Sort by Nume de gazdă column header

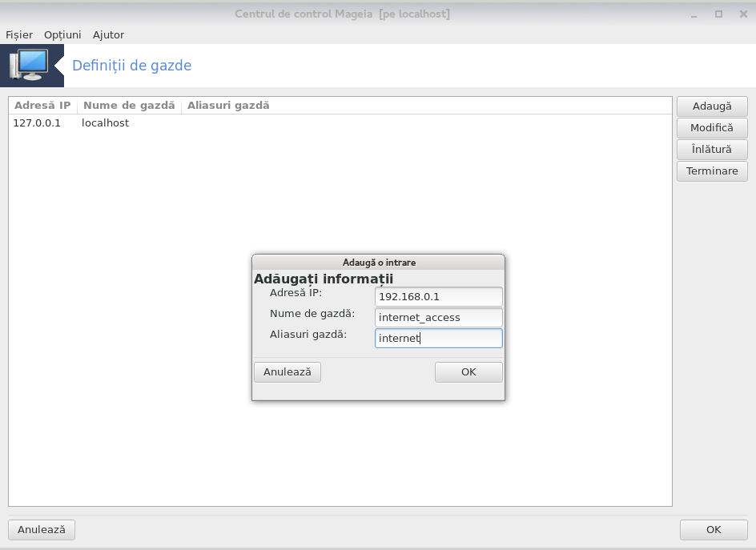tap(129, 106)
